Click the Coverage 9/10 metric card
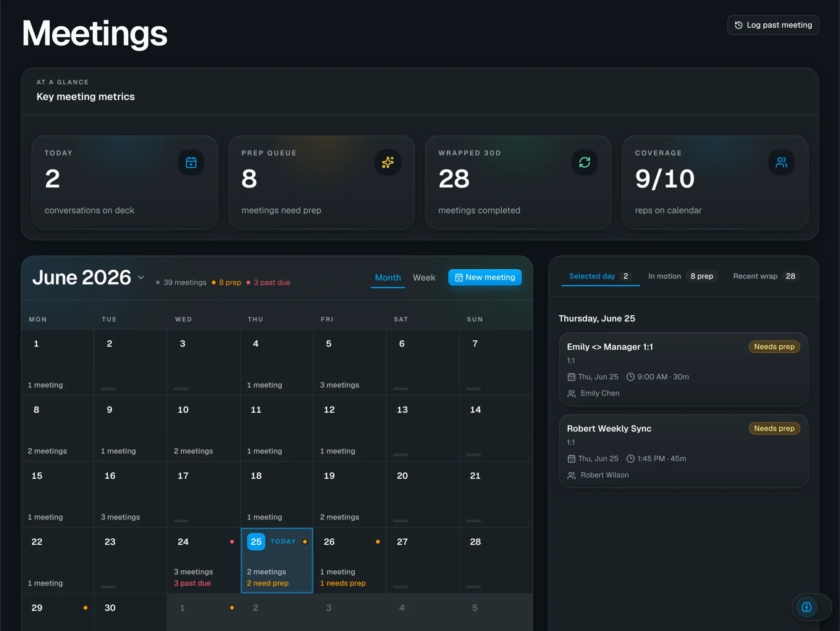The width and height of the screenshot is (840, 631). point(715,183)
